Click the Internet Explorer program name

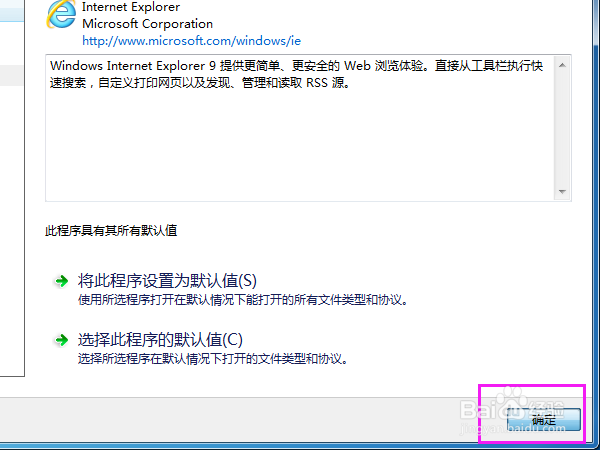pyautogui.click(x=131, y=7)
